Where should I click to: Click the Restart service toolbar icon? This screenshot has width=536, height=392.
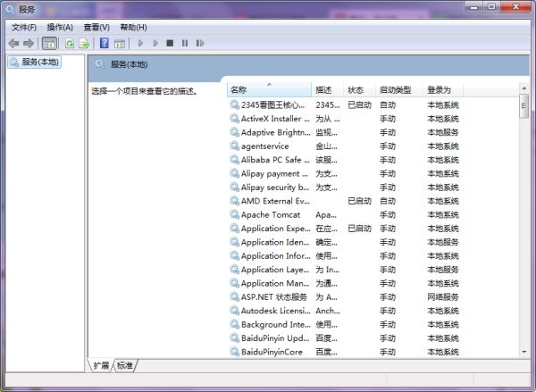coord(200,43)
